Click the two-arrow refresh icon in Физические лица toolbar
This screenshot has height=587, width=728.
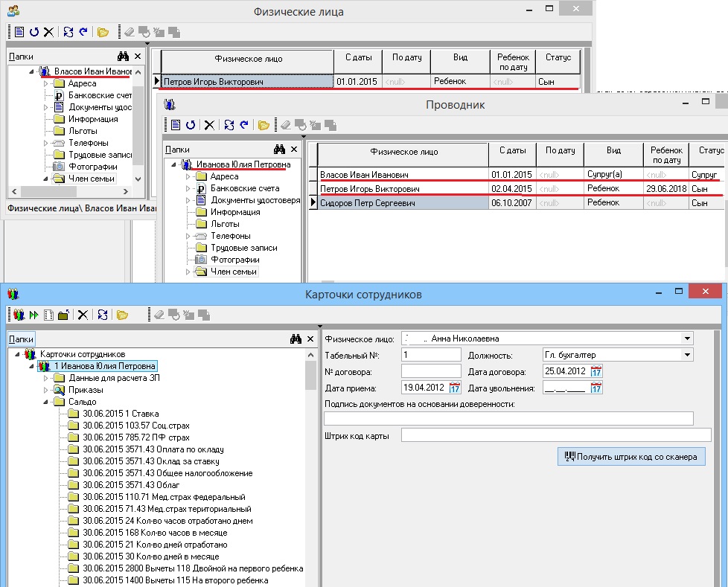tap(68, 32)
